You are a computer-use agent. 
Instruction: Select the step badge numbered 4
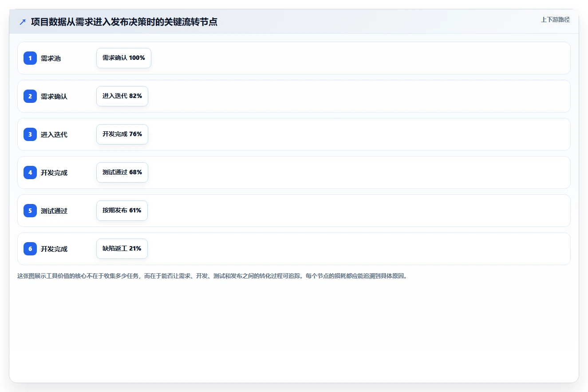(x=30, y=172)
